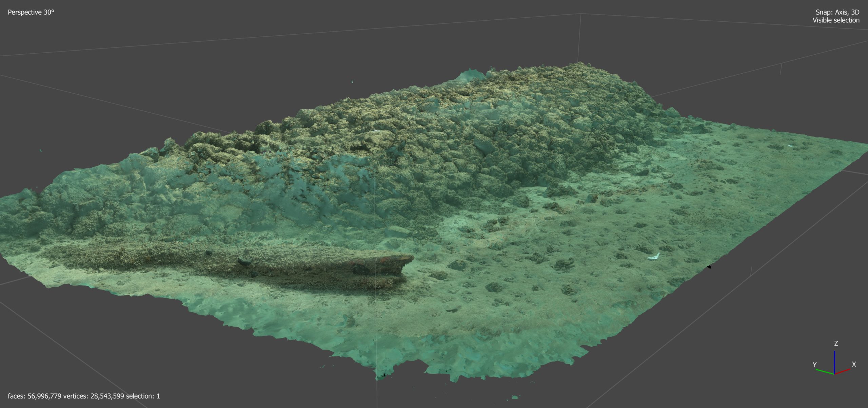Click the Y letter label on the axis gizmo
The height and width of the screenshot is (408, 868).
[814, 365]
